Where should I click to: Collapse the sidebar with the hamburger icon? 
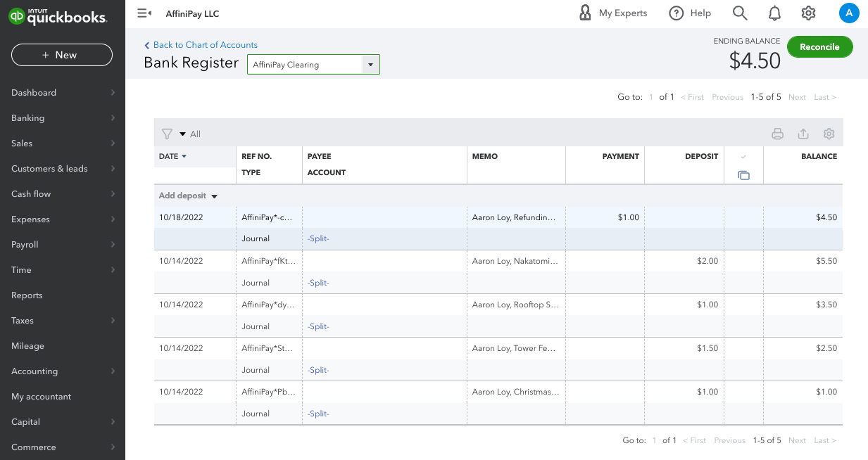[144, 13]
